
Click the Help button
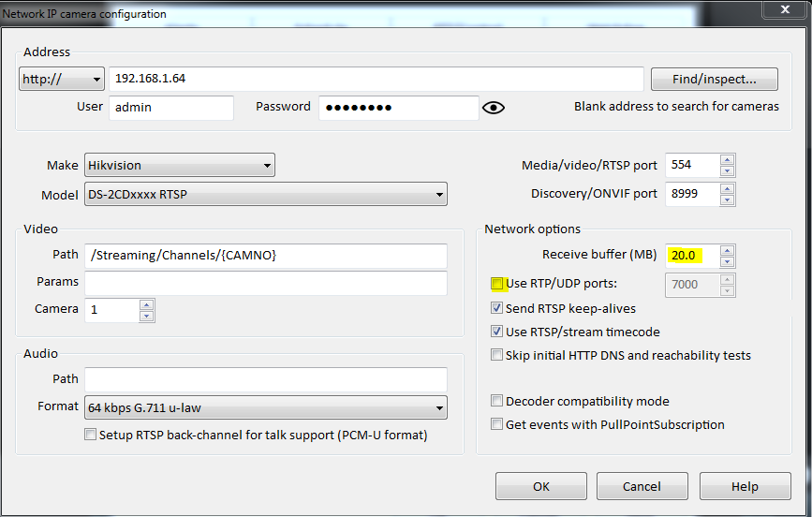(x=745, y=486)
